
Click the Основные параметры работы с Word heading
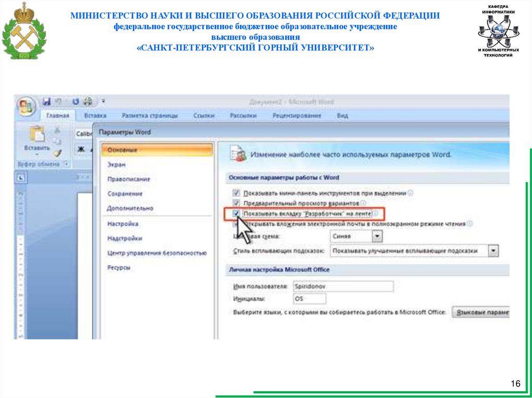pos(284,177)
